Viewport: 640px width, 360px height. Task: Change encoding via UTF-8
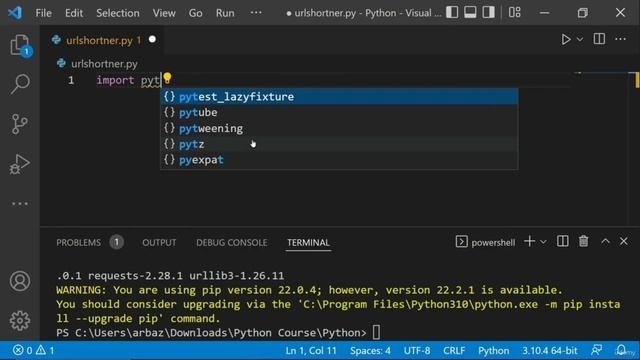coord(417,351)
